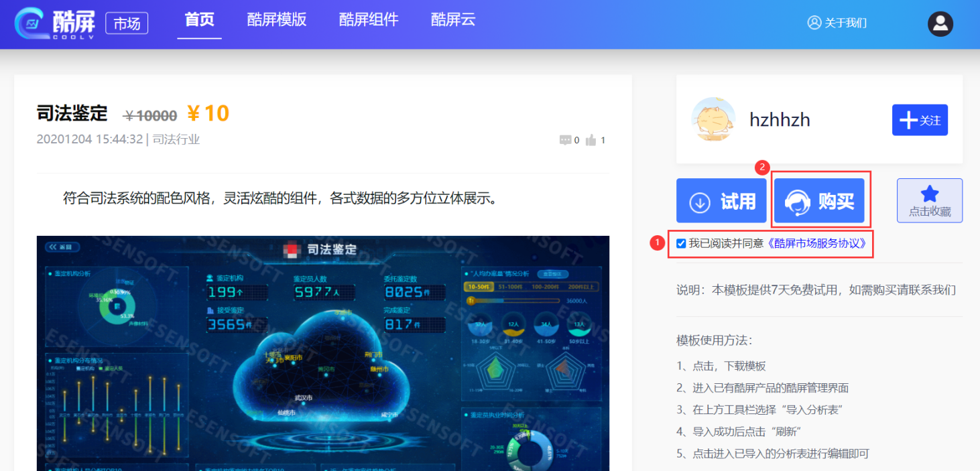980x471 pixels.
Task: Click the 司法鉴定 dashboard preview image
Action: pyautogui.click(x=323, y=353)
